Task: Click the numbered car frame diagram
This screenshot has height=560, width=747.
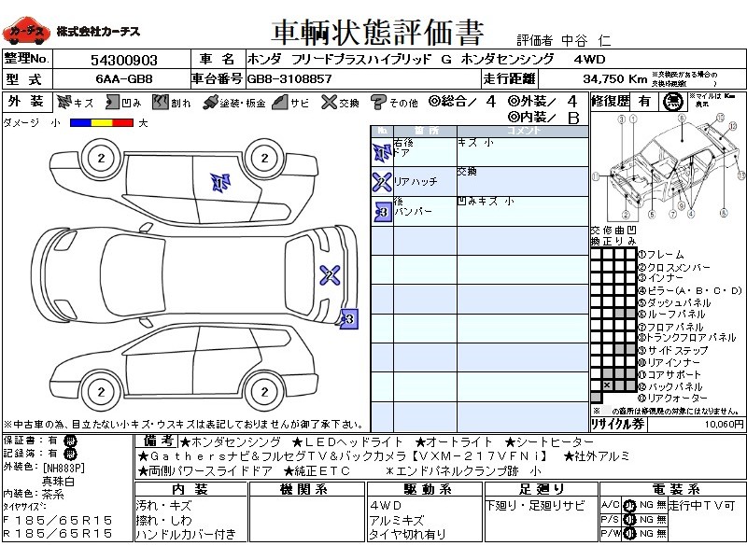Action: (668, 167)
